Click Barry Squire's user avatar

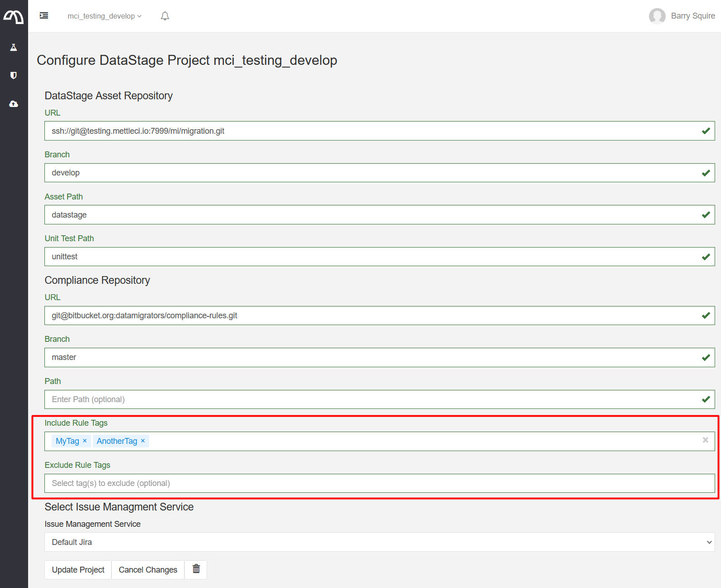point(657,16)
